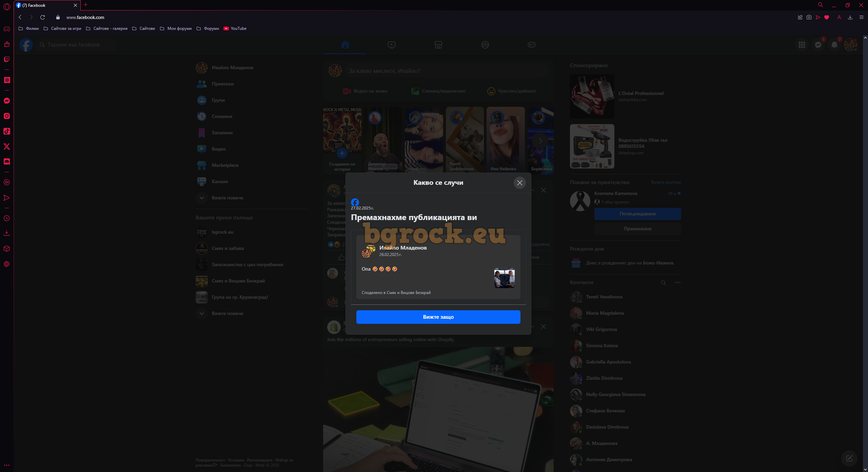Screen dimensions: 868x472
Task: Open the 'Филми' bookmarks folder
Action: tap(29, 28)
